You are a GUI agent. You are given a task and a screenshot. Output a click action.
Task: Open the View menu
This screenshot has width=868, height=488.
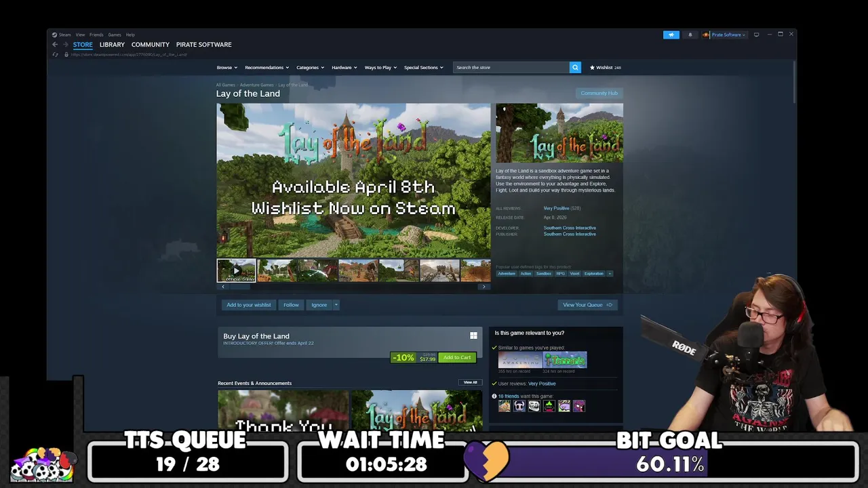(80, 35)
